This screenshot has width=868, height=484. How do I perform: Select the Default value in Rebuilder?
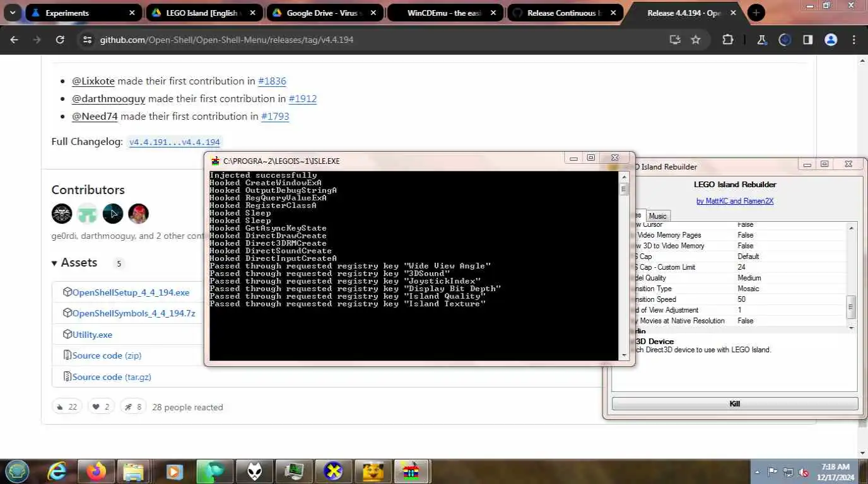coord(748,256)
